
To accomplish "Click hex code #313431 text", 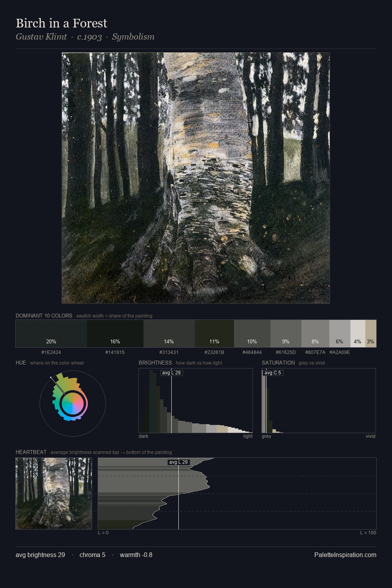I will pos(169,352).
